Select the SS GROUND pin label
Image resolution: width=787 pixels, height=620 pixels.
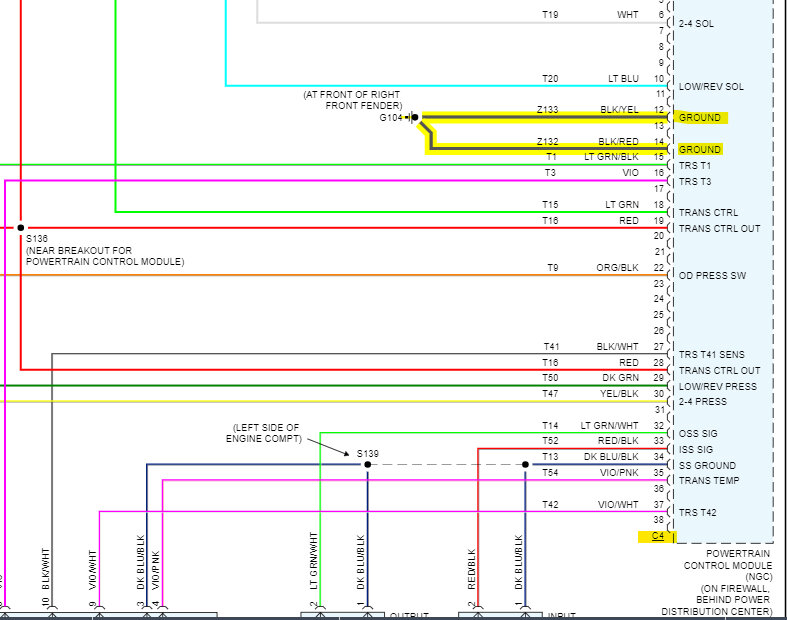[x=707, y=465]
